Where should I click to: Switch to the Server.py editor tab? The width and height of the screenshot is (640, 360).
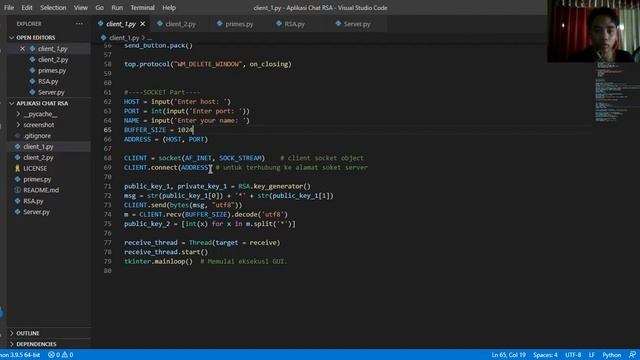click(356, 24)
